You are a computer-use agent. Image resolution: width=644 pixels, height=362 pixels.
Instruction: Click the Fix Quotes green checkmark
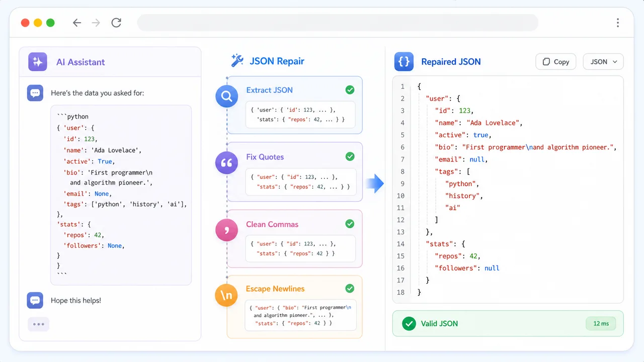[350, 157]
